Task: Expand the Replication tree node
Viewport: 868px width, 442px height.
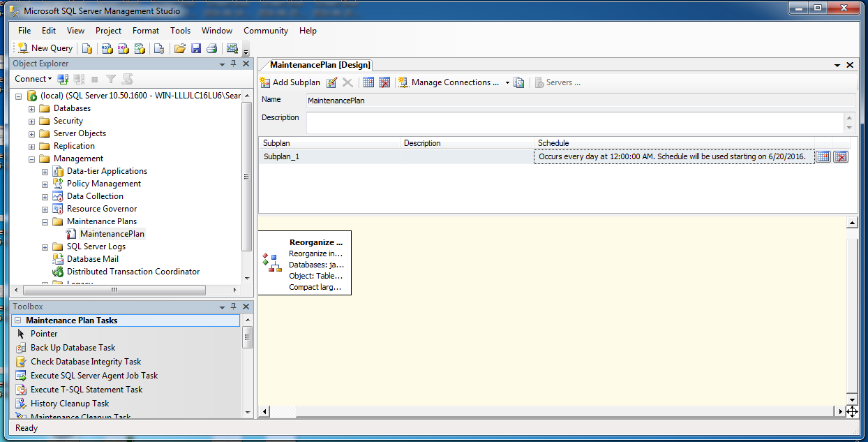Action: click(x=31, y=146)
